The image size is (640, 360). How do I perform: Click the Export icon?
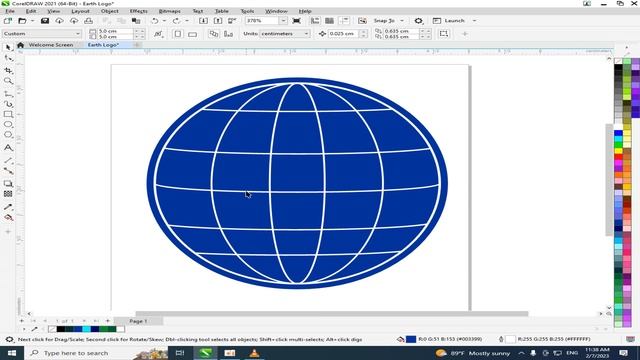[x=218, y=20]
